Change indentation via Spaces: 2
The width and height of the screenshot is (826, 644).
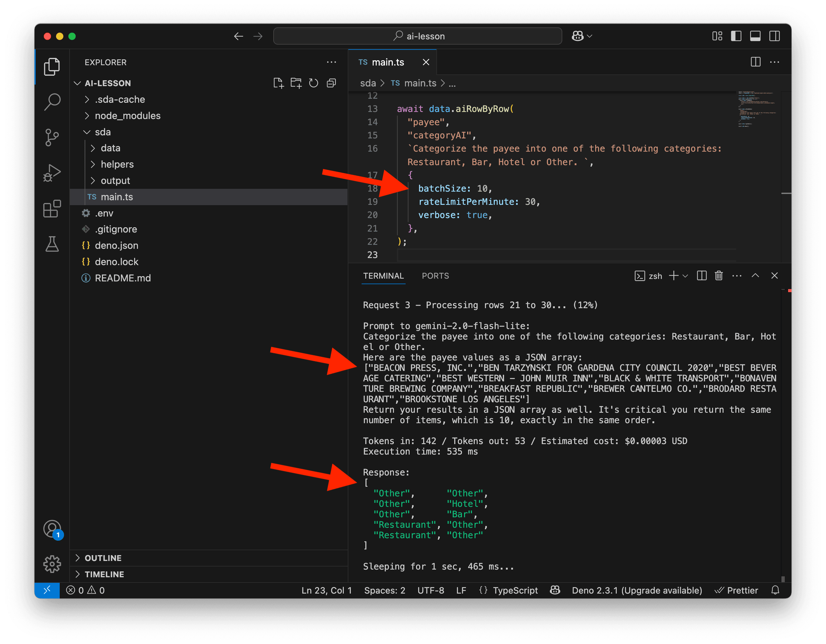tap(385, 590)
